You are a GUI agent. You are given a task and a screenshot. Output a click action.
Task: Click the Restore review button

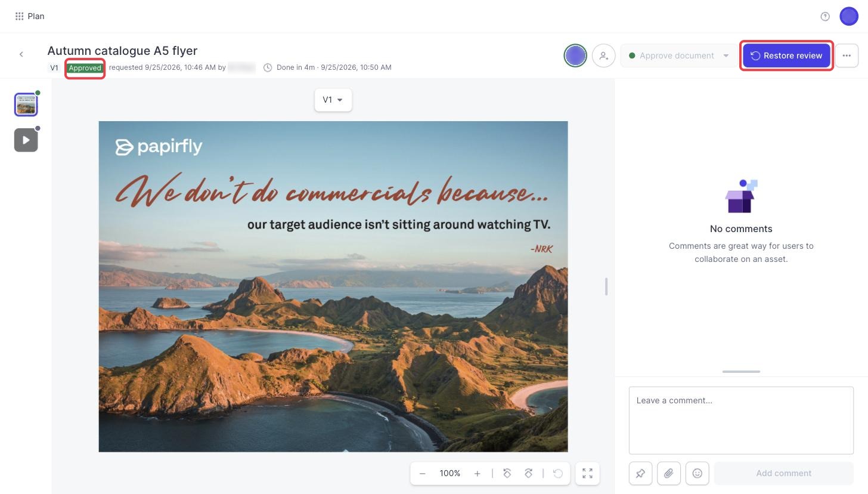[786, 55]
